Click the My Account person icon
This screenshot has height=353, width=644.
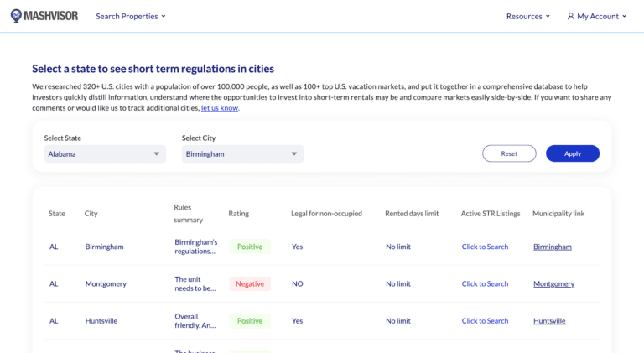[571, 16]
